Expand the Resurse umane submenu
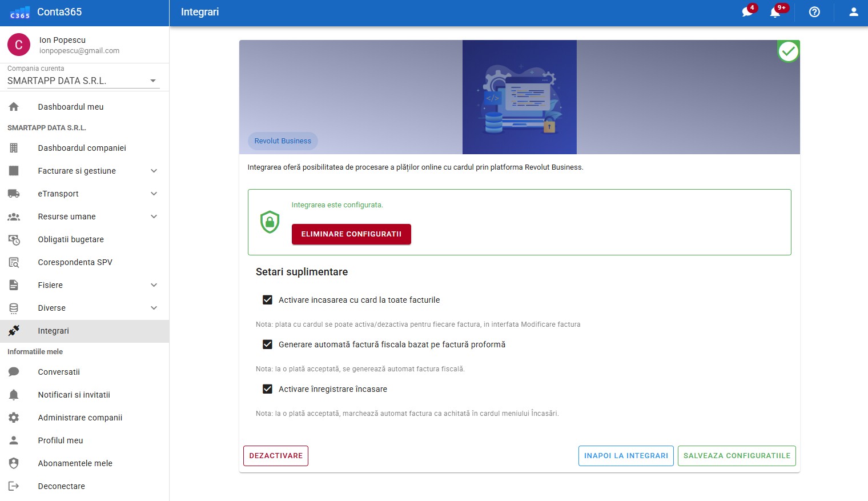Screen dimensions: 868x501 click(x=154, y=217)
